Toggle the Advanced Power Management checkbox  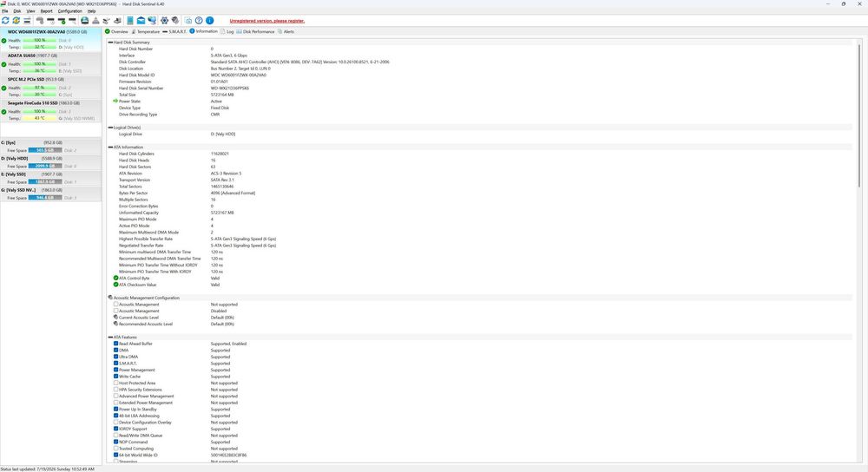(x=115, y=397)
